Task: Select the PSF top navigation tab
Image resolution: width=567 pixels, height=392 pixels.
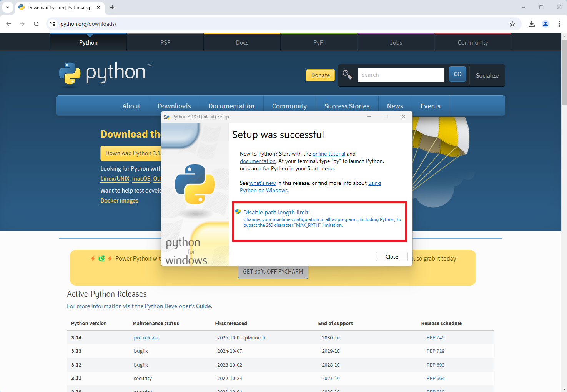Action: click(x=165, y=42)
